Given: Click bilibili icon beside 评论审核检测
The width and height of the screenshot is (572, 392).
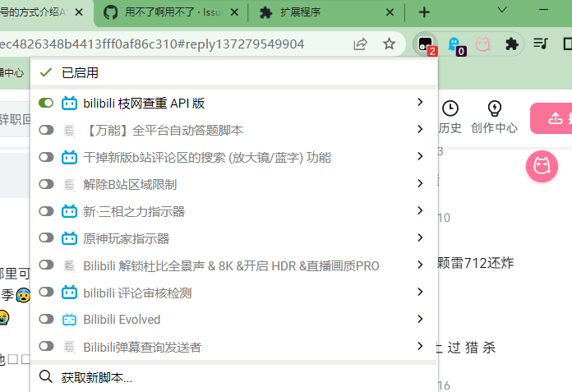Looking at the screenshot, I should 69,292.
